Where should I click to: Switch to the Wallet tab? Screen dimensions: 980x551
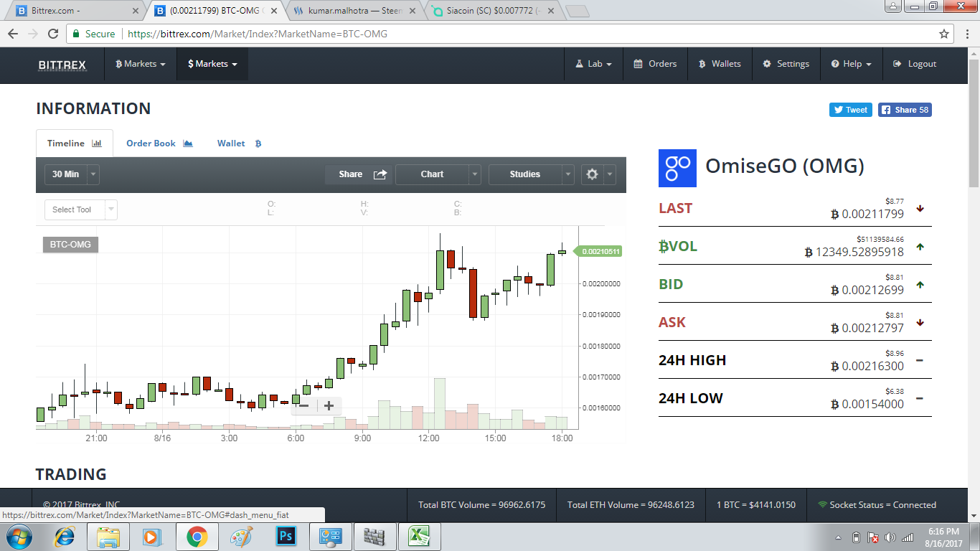pos(240,143)
